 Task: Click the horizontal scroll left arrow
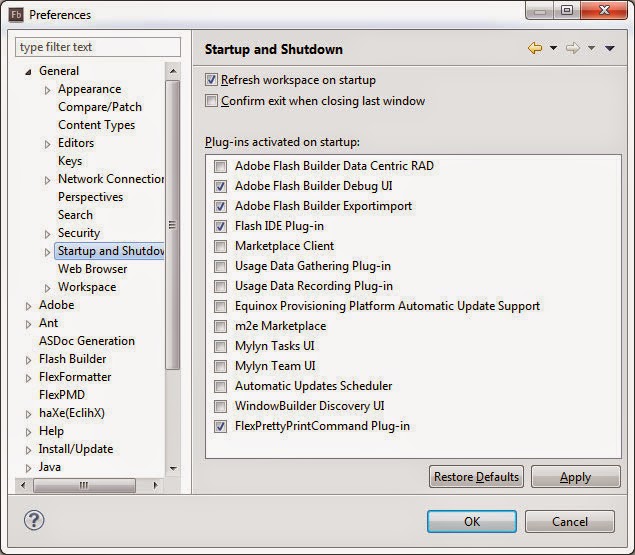23,485
